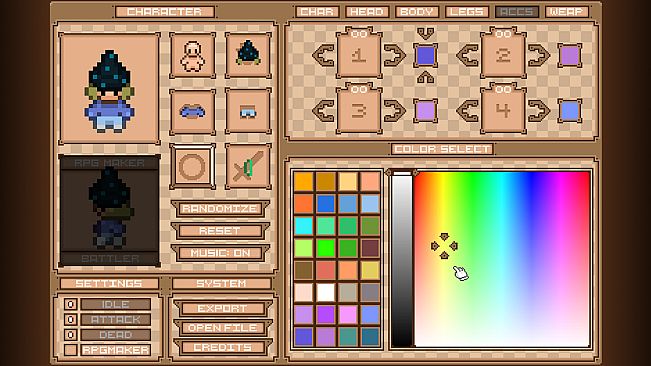
Task: Click the RPGMAKER setting label
Action: (116, 350)
